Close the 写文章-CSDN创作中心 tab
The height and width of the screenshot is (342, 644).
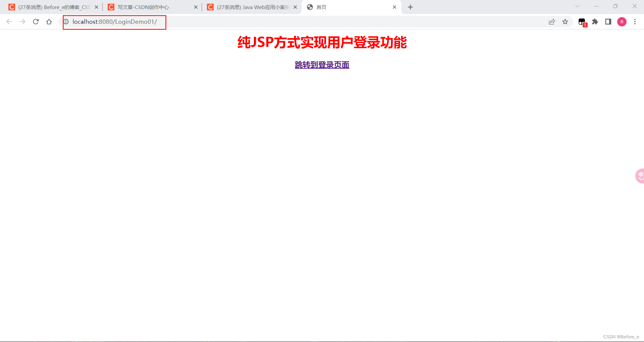coord(196,7)
